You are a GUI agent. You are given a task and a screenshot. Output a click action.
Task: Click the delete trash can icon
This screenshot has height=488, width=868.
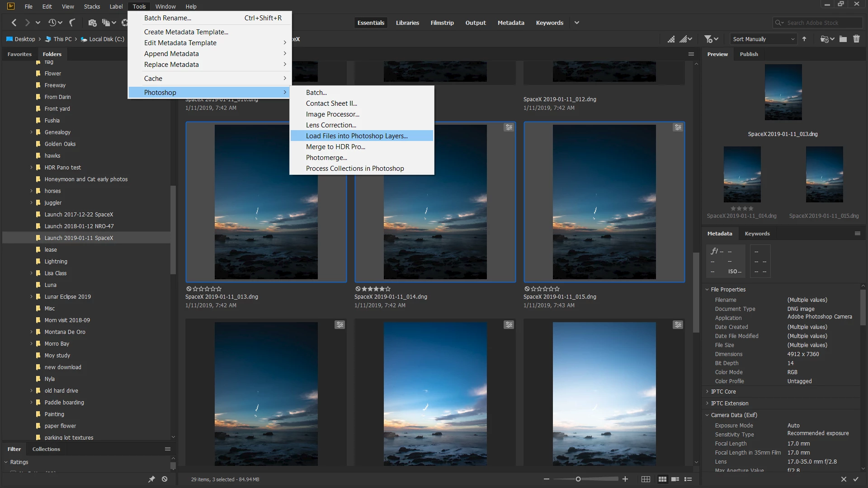(856, 39)
